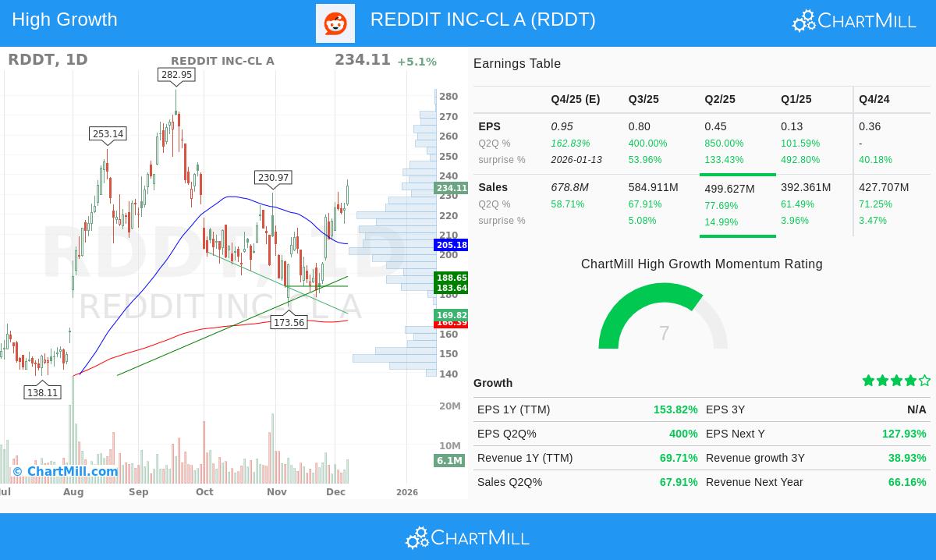Click the 234.11 current price tag on the chart
The image size is (936, 560).
(x=452, y=188)
